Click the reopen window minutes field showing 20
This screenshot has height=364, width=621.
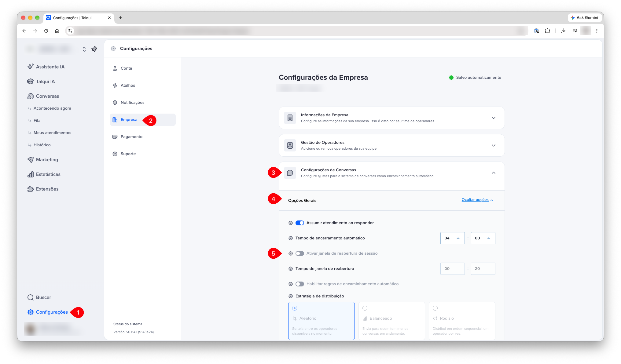pyautogui.click(x=483, y=269)
